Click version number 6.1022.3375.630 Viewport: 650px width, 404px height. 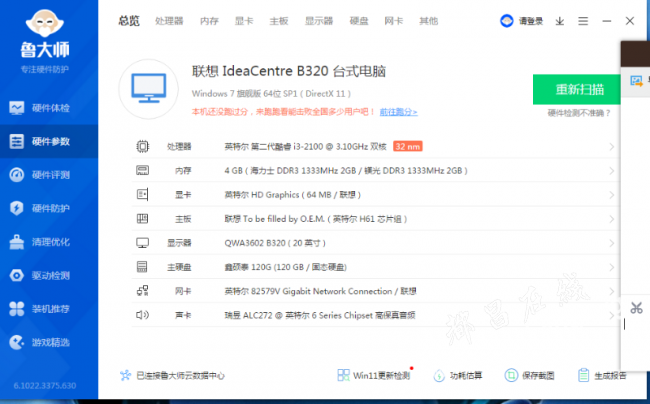pos(45,386)
